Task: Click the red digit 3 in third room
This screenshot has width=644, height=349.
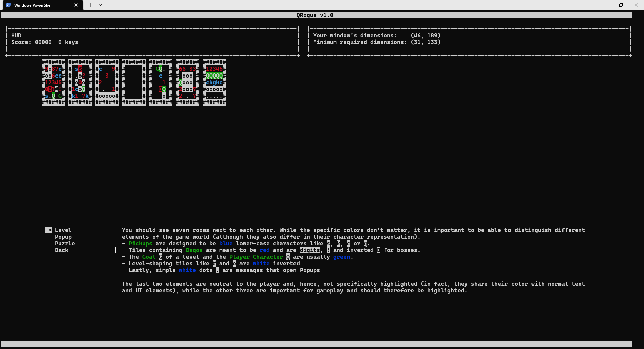Action: click(x=107, y=76)
